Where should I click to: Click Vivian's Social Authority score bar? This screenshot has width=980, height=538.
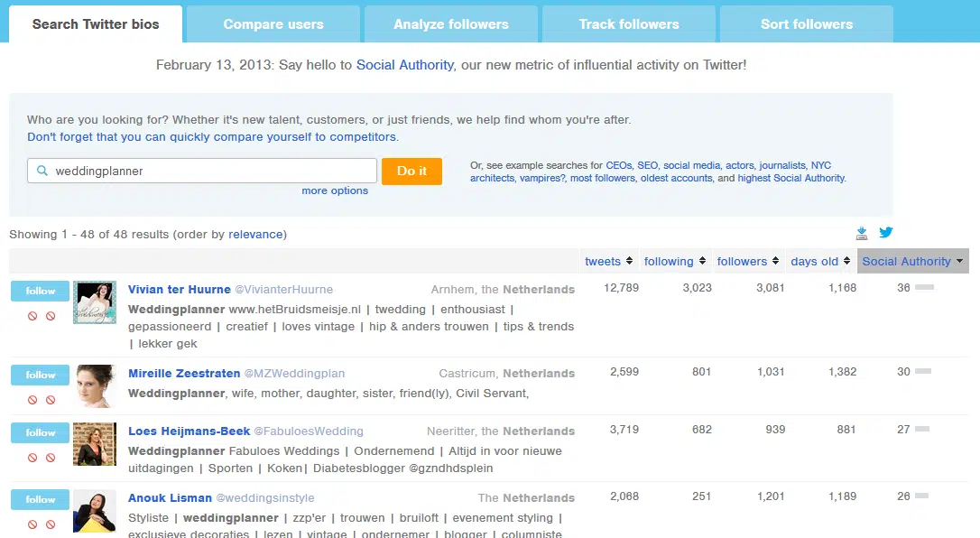pyautogui.click(x=924, y=288)
